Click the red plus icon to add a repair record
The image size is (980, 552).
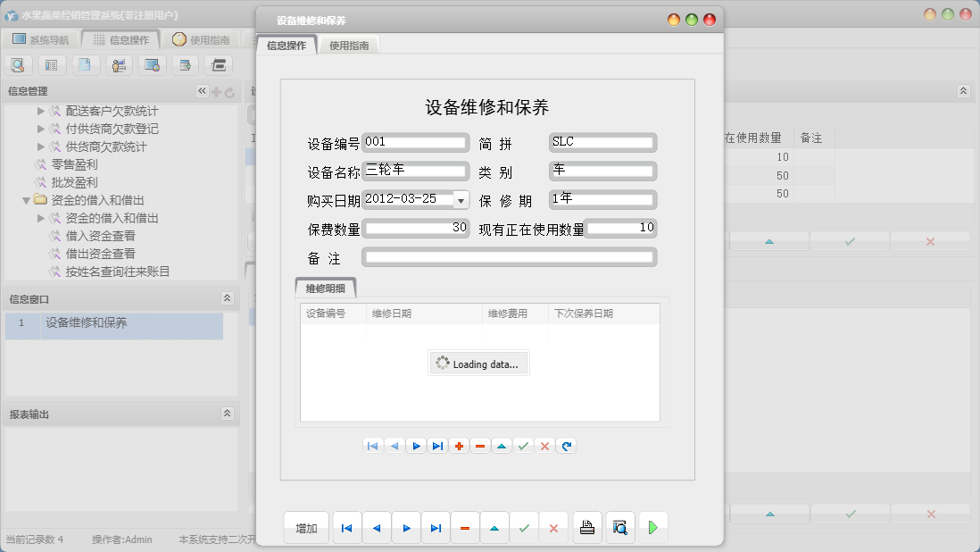point(459,445)
